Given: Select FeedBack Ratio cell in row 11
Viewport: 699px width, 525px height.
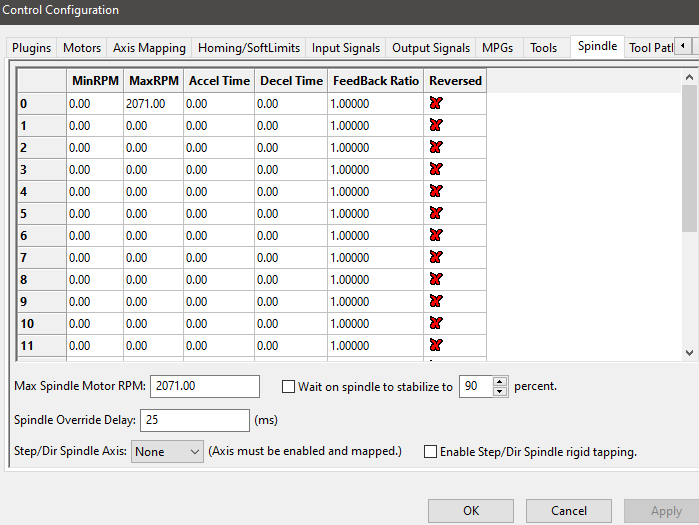Looking at the screenshot, I should coord(375,345).
